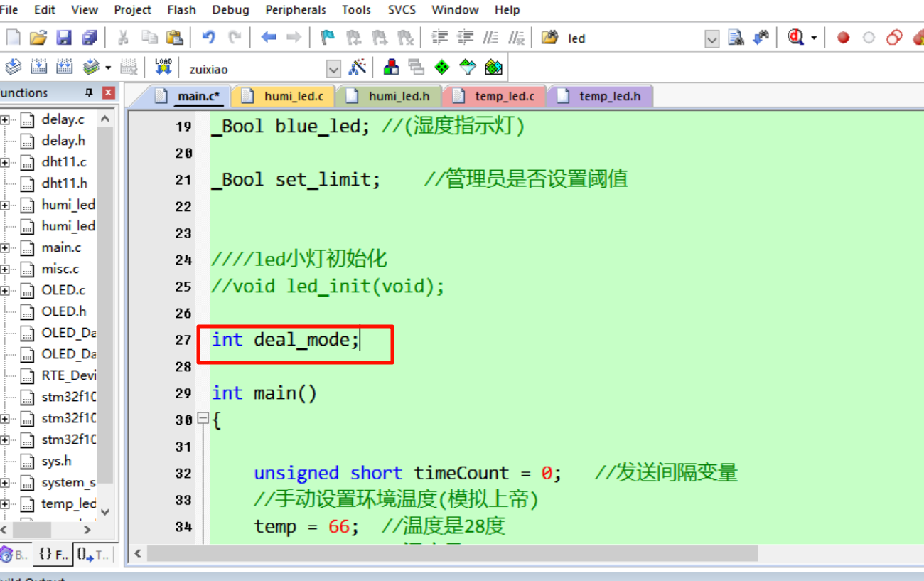The width and height of the screenshot is (924, 581).
Task: Switch to the temp_led.c tab
Action: (x=495, y=96)
